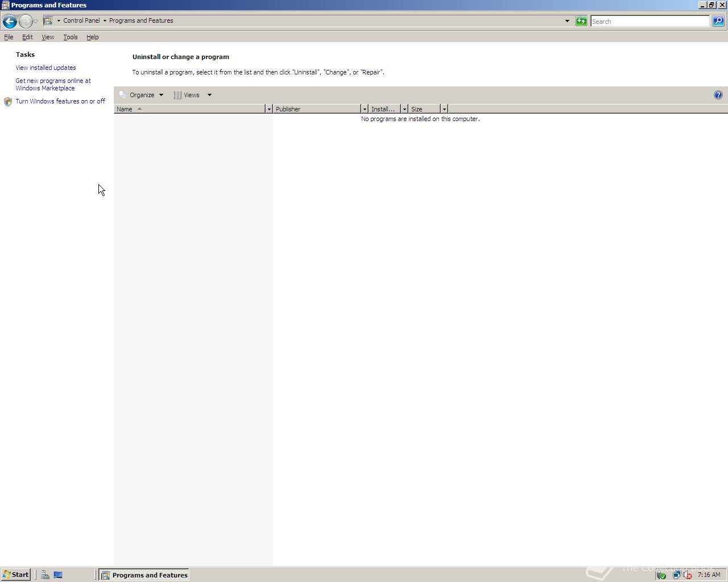Open the blue Help question mark icon
The width and height of the screenshot is (728, 582).
[718, 95]
